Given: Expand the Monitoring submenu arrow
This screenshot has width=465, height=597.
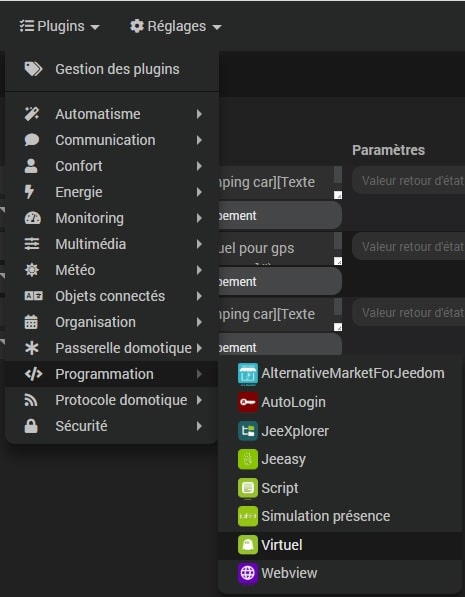Looking at the screenshot, I should pyautogui.click(x=199, y=218).
